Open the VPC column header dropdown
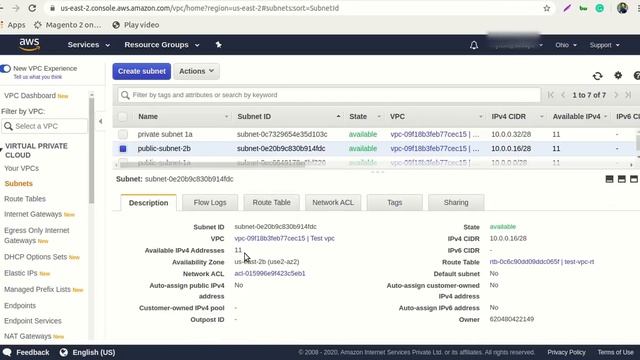The width and height of the screenshot is (640, 360). pos(480,117)
